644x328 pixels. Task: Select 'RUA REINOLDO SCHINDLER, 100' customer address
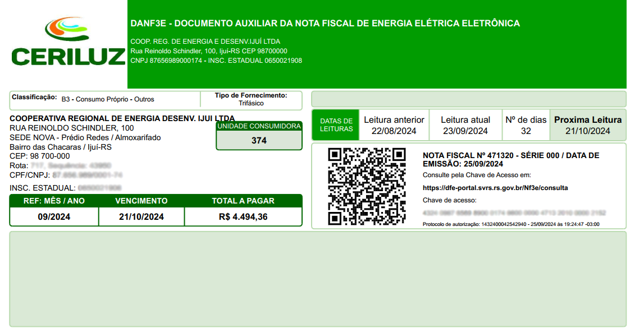coord(72,128)
